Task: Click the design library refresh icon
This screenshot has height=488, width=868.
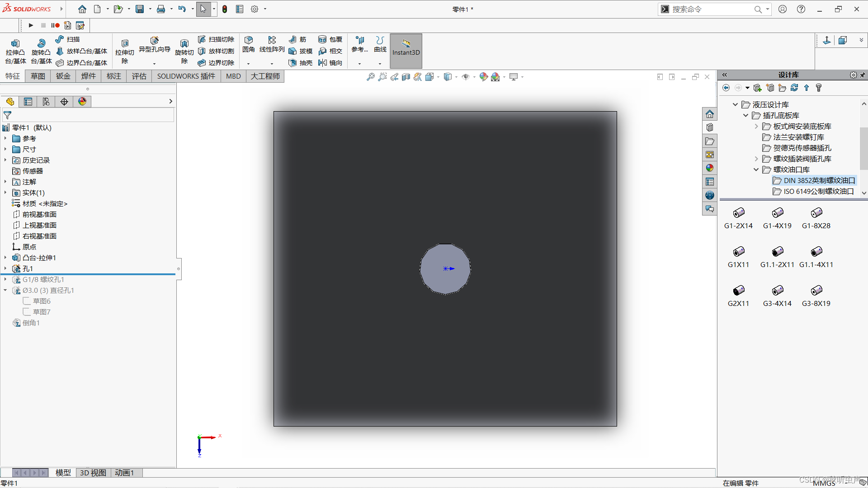Action: [794, 88]
